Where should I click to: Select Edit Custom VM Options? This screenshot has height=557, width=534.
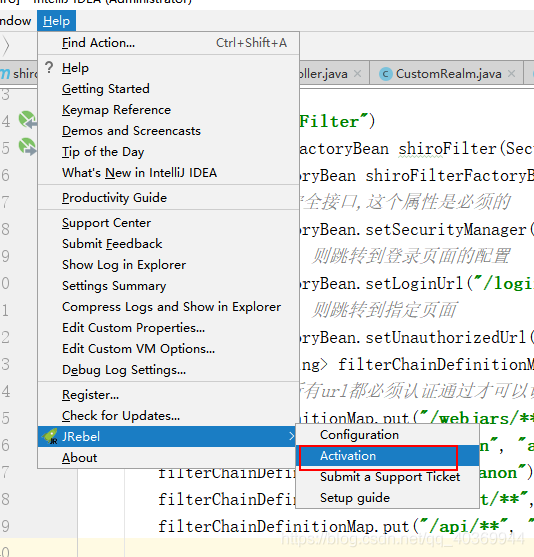168,348
